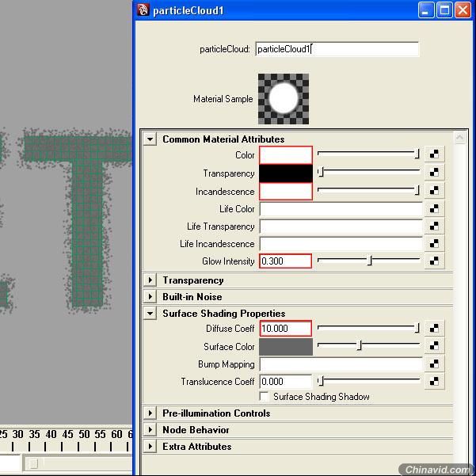Collapse the Common Material Attributes section
Image resolution: width=476 pixels, height=476 pixels.
(150, 139)
